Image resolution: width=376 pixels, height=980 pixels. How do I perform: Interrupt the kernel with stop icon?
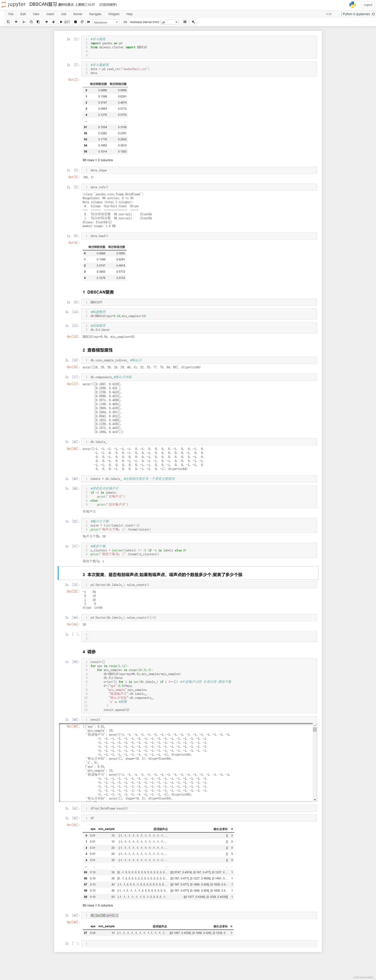(x=75, y=22)
